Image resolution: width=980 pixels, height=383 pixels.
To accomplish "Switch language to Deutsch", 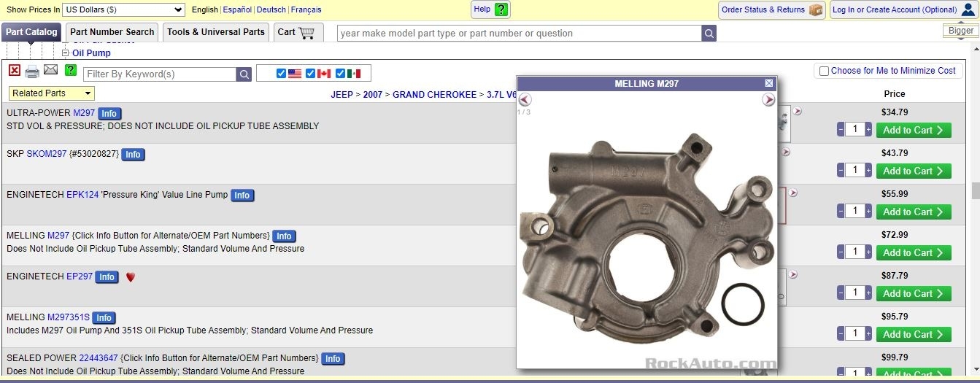I will 271,10.
